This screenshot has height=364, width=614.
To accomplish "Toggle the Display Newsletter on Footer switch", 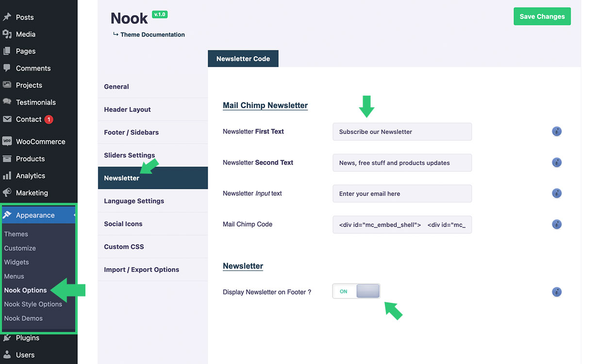I will pyautogui.click(x=356, y=291).
